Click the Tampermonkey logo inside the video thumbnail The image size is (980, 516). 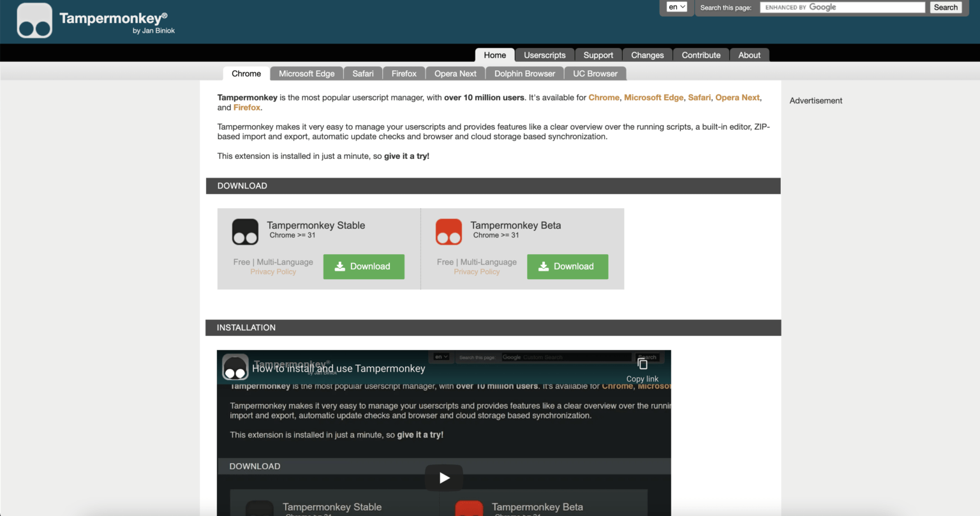point(235,367)
